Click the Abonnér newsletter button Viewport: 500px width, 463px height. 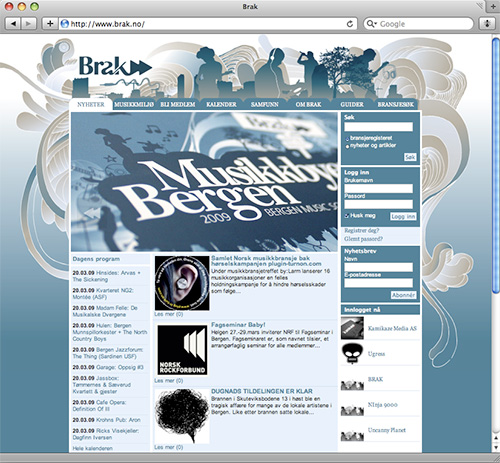tap(403, 295)
